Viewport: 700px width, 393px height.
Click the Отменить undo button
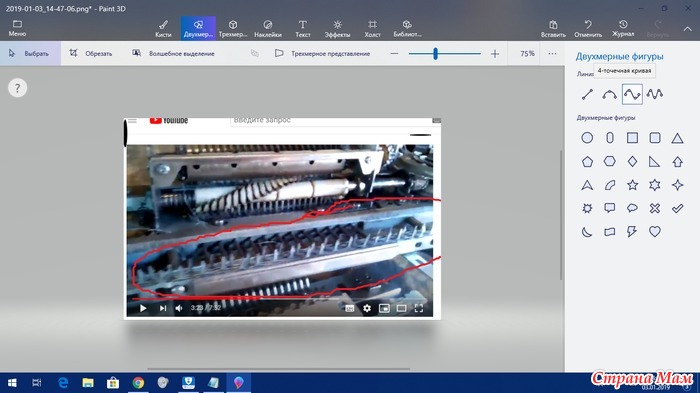(x=588, y=28)
